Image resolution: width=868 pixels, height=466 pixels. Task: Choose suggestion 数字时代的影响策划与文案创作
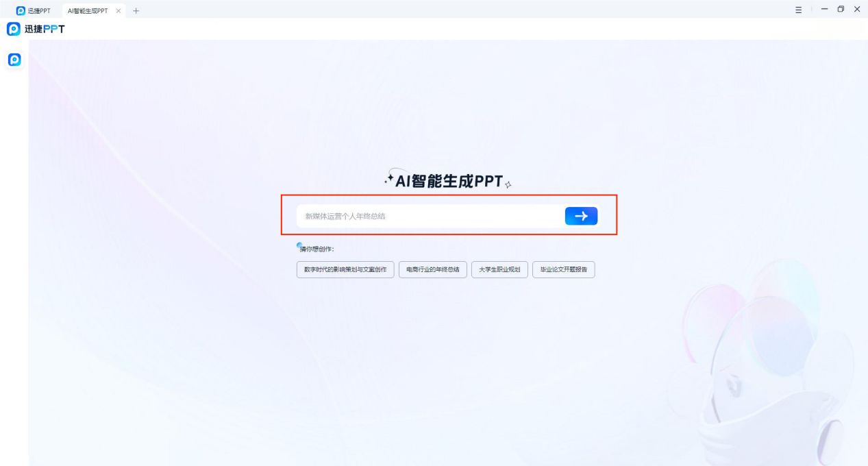click(x=345, y=270)
